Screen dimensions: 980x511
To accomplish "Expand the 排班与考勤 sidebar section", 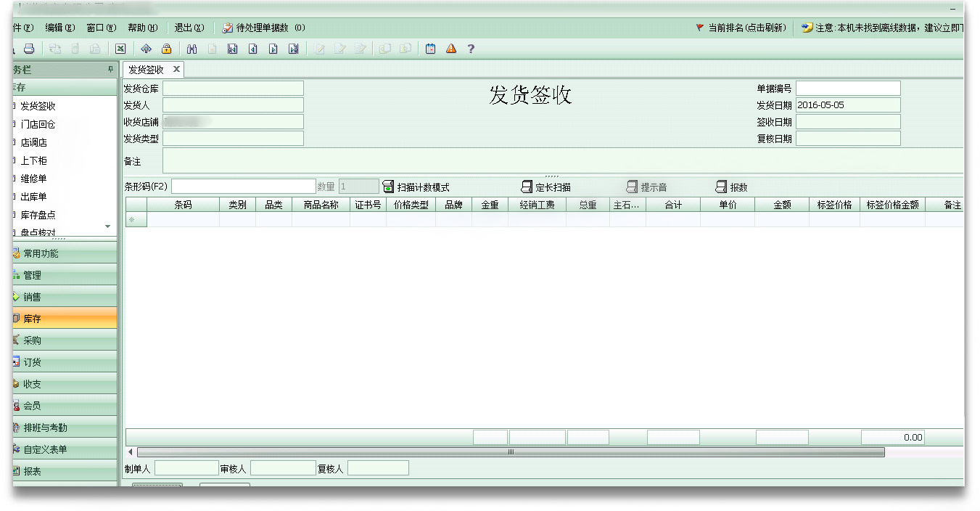I will [x=65, y=428].
